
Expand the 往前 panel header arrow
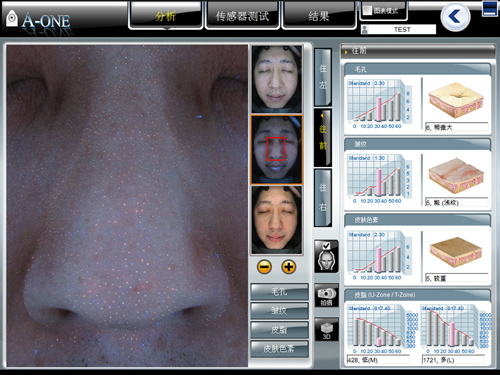point(346,52)
